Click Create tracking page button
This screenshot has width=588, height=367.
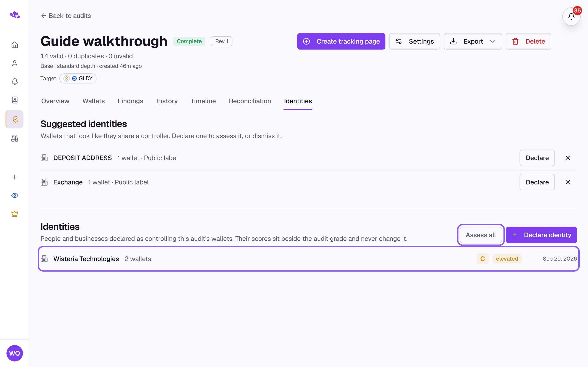(341, 41)
